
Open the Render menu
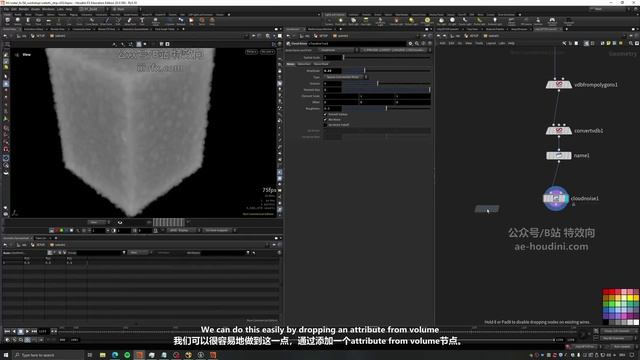click(24, 9)
